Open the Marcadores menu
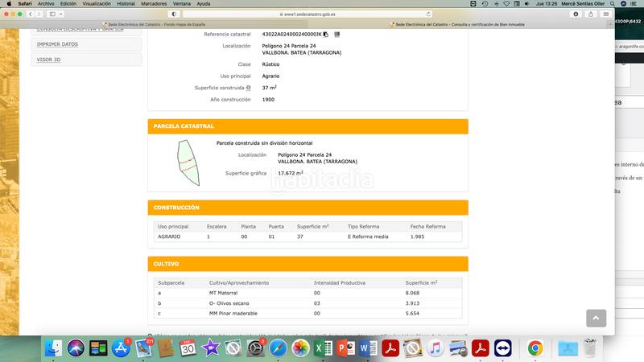 click(x=161, y=4)
